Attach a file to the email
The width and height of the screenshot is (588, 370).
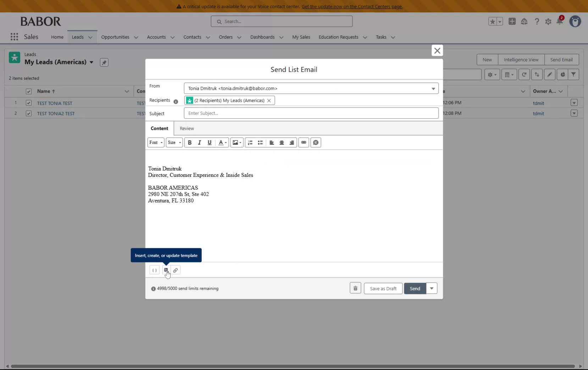click(x=176, y=270)
